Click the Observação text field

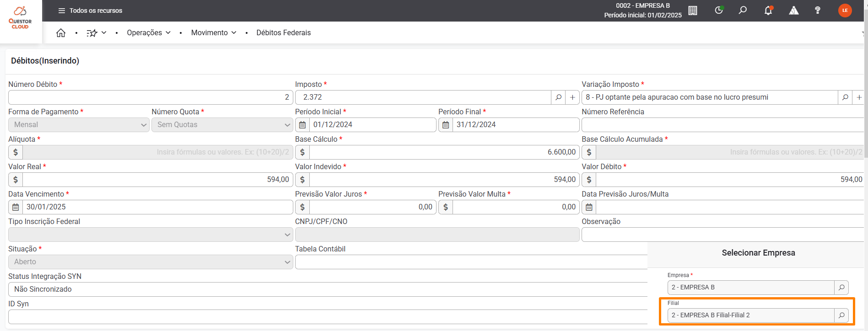coord(722,235)
